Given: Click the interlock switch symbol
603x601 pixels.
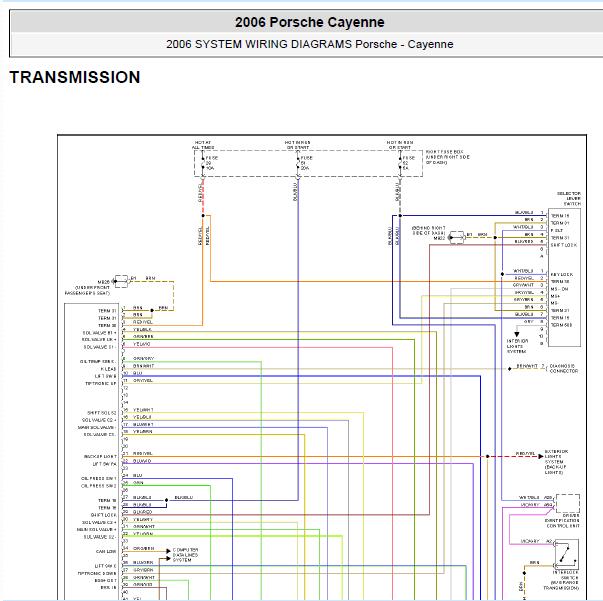Looking at the screenshot, I should pos(566,554).
